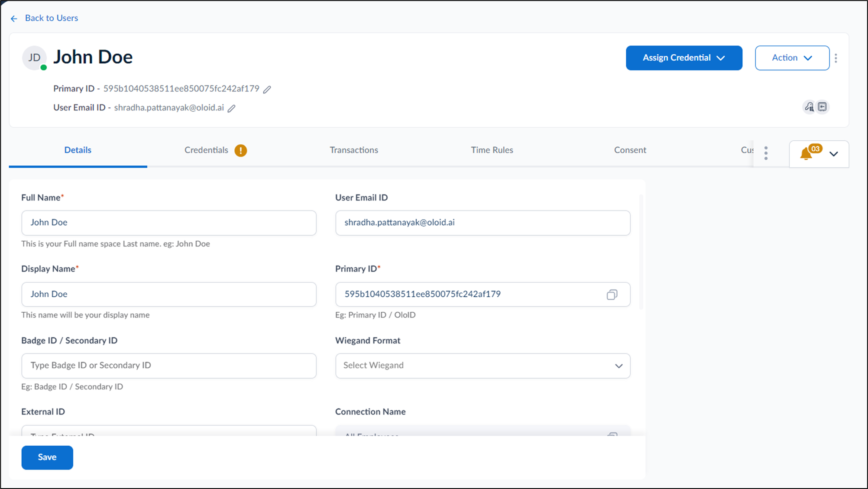Click into the Full Name field
The height and width of the screenshot is (489, 868).
(x=169, y=223)
